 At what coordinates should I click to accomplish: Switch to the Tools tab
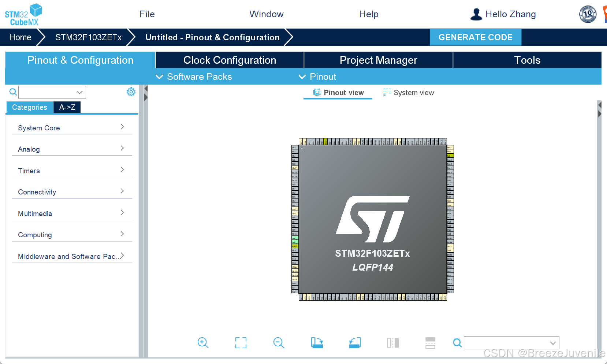[x=527, y=60]
